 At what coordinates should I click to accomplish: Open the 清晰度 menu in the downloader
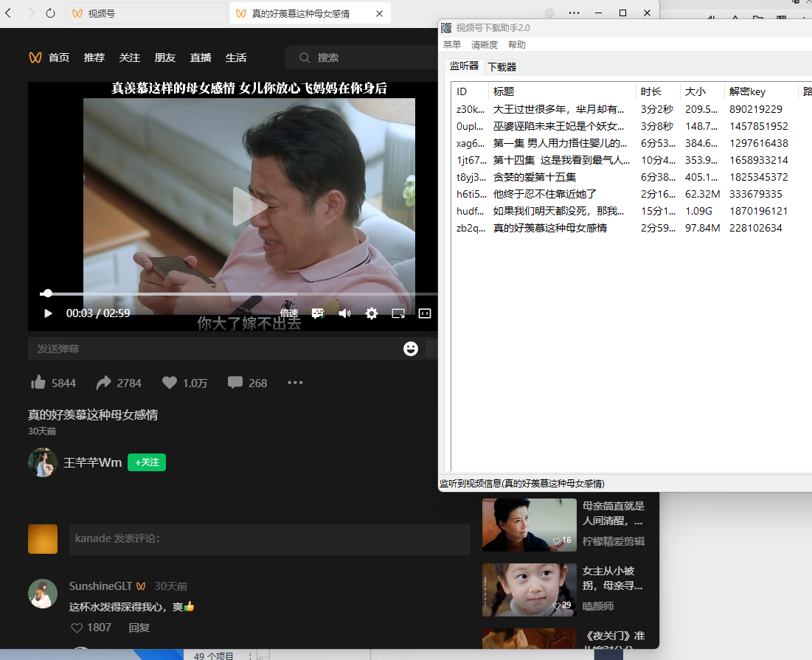click(484, 44)
